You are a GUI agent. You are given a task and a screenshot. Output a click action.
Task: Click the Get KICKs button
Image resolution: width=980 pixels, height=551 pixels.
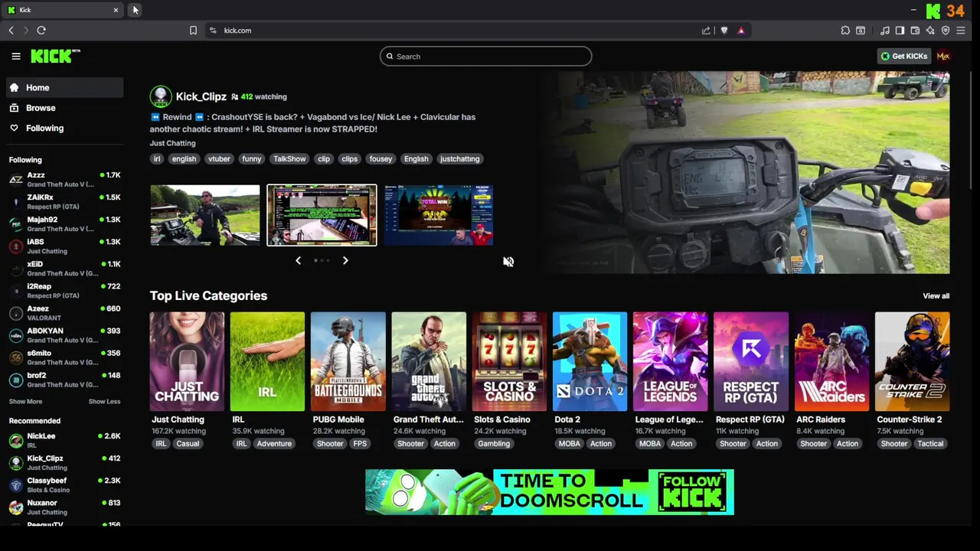(903, 56)
